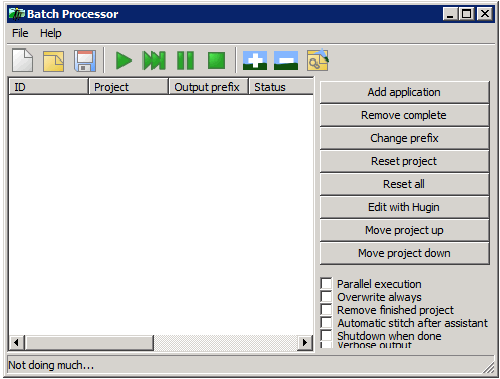
Task: Start the batch with the green play icon
Action: tap(124, 61)
